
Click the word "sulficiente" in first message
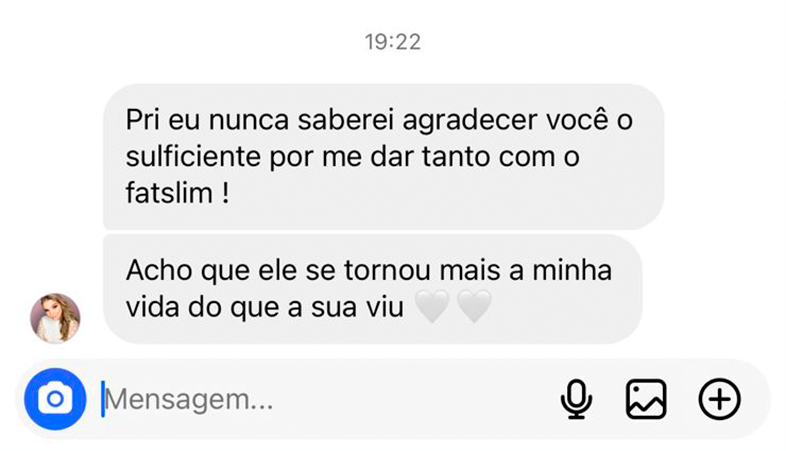pos(193,157)
